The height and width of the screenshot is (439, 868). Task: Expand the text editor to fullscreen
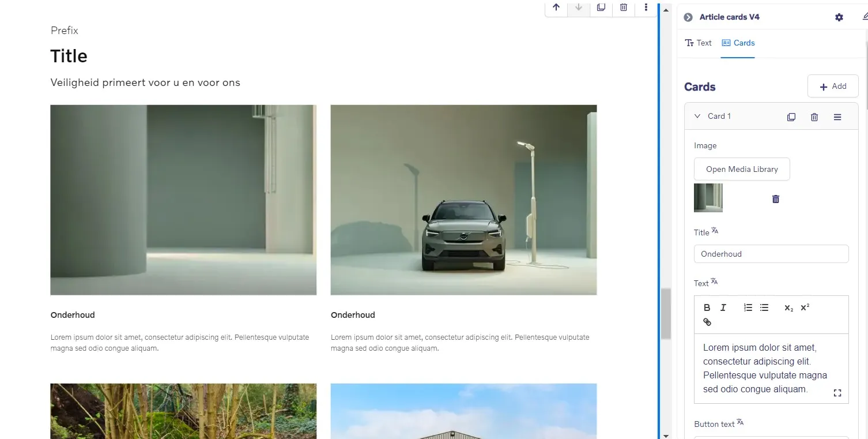pos(837,393)
